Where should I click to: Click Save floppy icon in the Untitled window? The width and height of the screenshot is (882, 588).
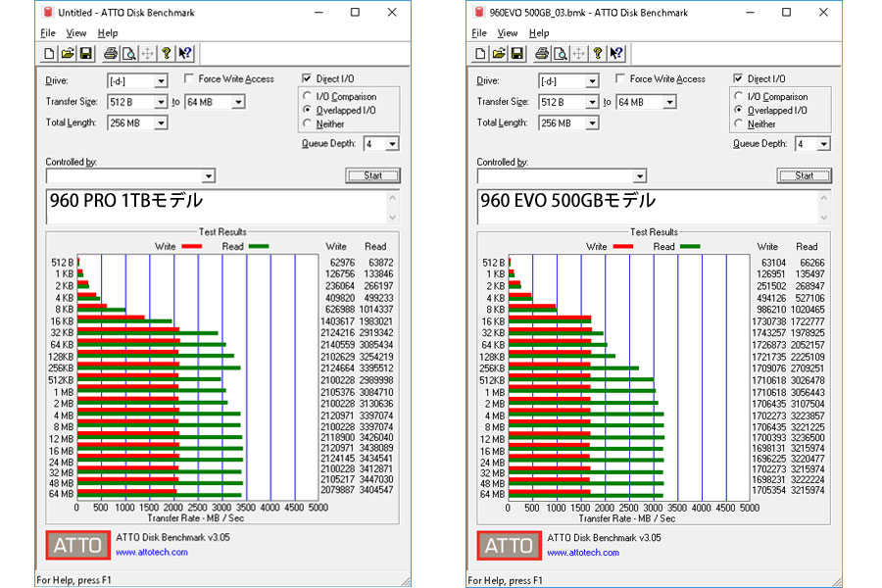click(85, 53)
